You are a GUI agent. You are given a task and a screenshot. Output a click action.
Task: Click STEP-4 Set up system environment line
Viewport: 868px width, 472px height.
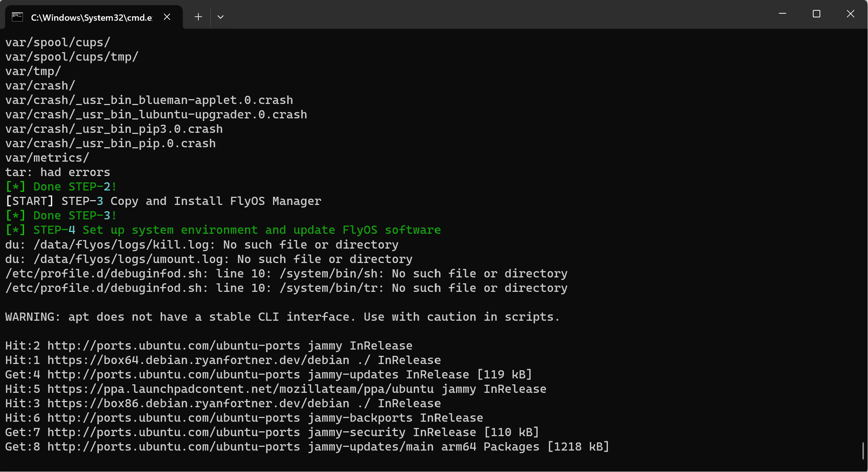click(x=223, y=230)
